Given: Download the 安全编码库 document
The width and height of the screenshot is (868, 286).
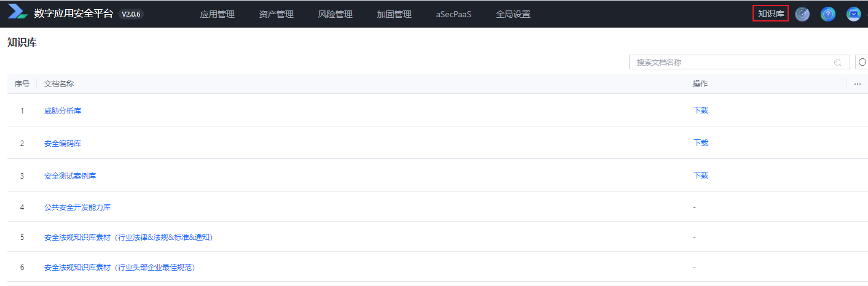Looking at the screenshot, I should (701, 143).
